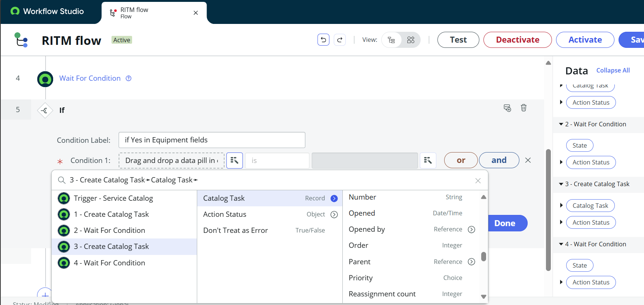Expand Parent reference arrow
This screenshot has width=644, height=305.
[471, 262]
